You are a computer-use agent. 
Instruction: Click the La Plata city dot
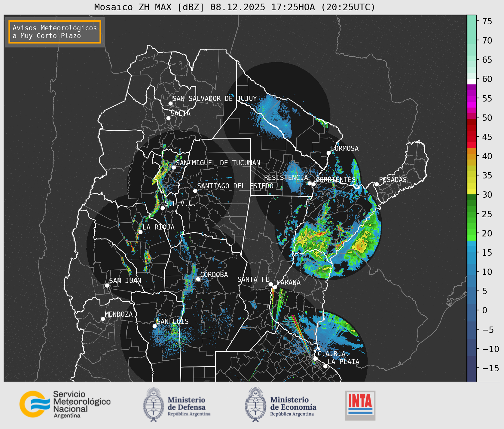pos(325,366)
